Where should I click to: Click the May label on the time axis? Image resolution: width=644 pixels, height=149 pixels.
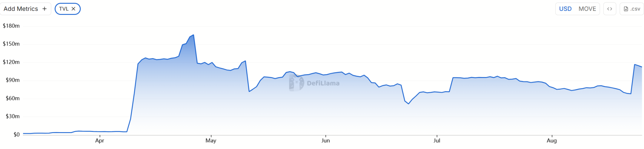pos(211,140)
